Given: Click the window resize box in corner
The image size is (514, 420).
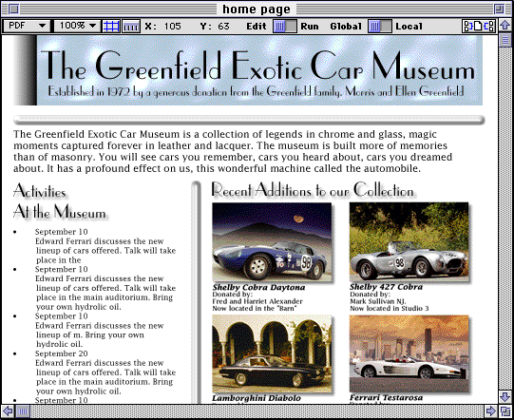Looking at the screenshot, I should click(504, 410).
